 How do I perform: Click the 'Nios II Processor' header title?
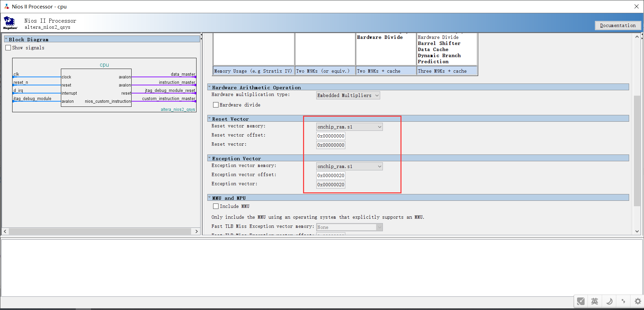point(50,21)
